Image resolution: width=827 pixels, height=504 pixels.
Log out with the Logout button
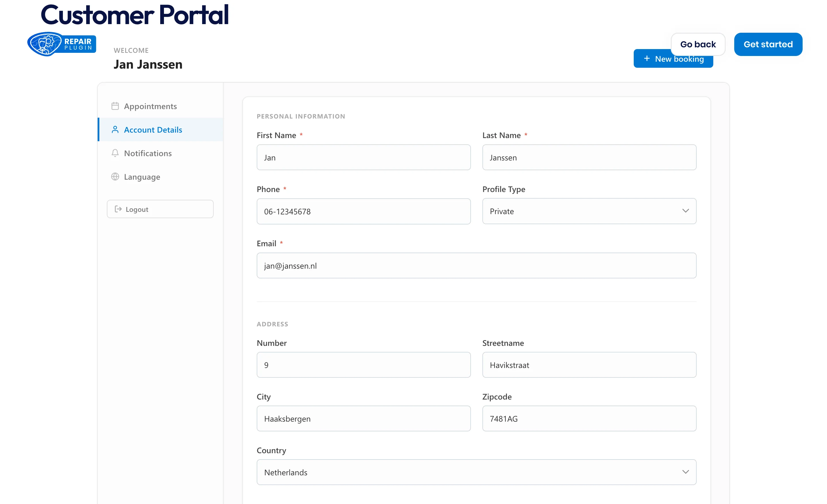click(x=160, y=209)
